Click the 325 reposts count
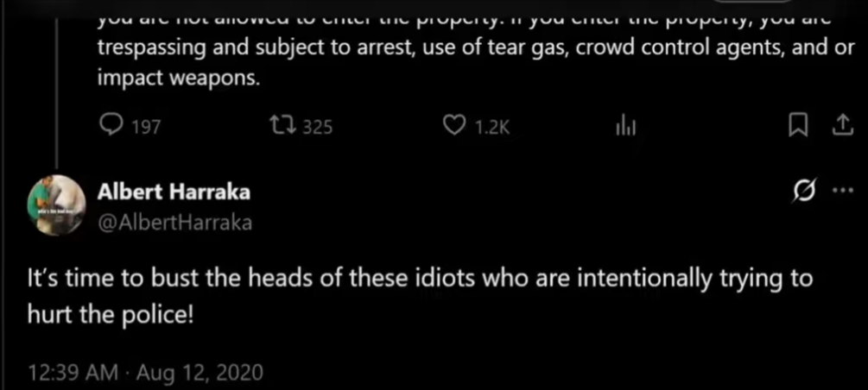 click(318, 128)
